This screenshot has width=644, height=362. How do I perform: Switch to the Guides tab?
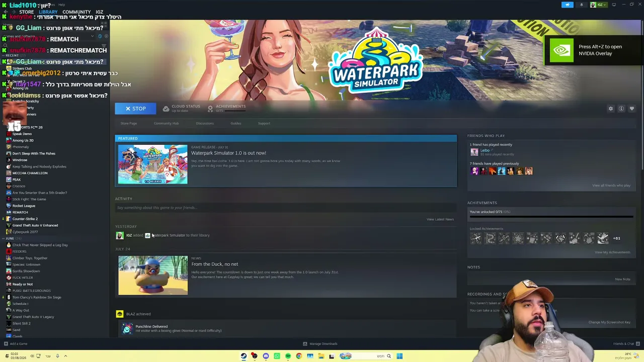(x=236, y=123)
